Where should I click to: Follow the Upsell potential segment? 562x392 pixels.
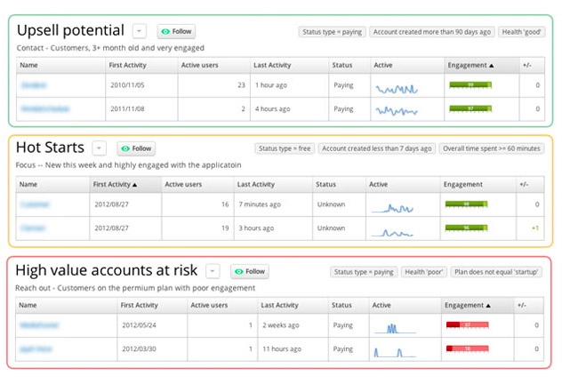point(176,31)
